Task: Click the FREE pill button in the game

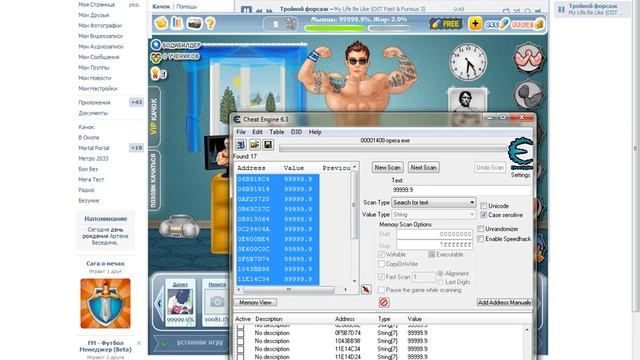Action: tap(445, 24)
